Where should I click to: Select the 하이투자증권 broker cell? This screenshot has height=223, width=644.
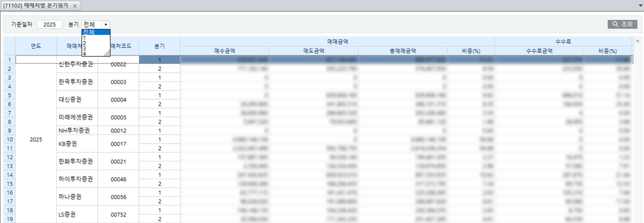pos(77,179)
